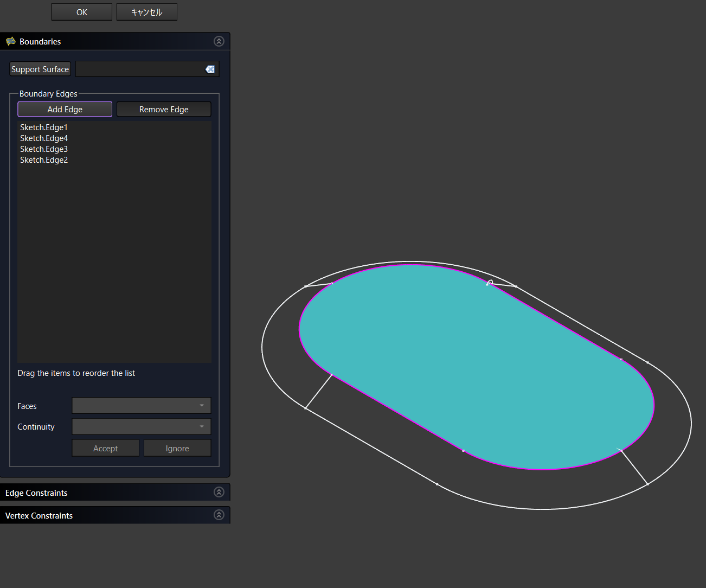Click the Accept button
The image size is (706, 588).
[x=105, y=448]
